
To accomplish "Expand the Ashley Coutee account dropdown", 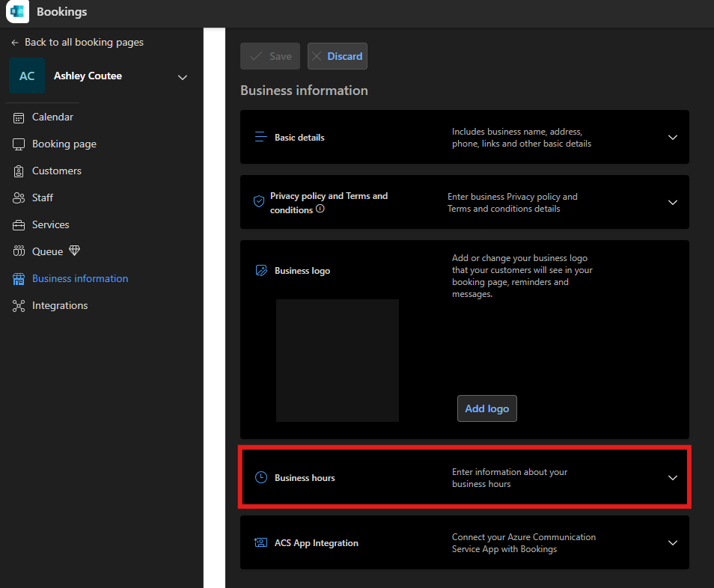I will [x=183, y=77].
